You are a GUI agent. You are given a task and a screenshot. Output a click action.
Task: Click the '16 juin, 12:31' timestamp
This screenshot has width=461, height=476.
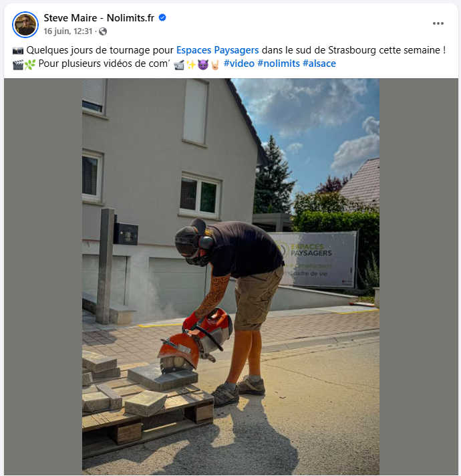(x=68, y=31)
